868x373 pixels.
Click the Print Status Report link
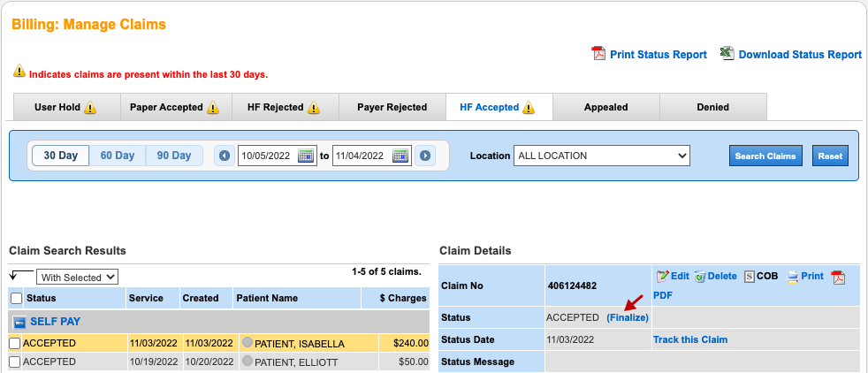click(659, 54)
